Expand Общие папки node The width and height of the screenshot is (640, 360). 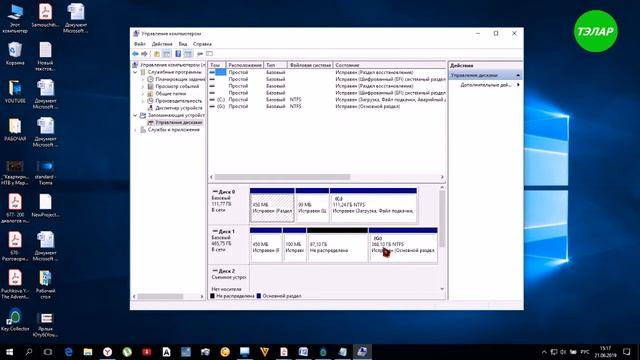[x=143, y=93]
